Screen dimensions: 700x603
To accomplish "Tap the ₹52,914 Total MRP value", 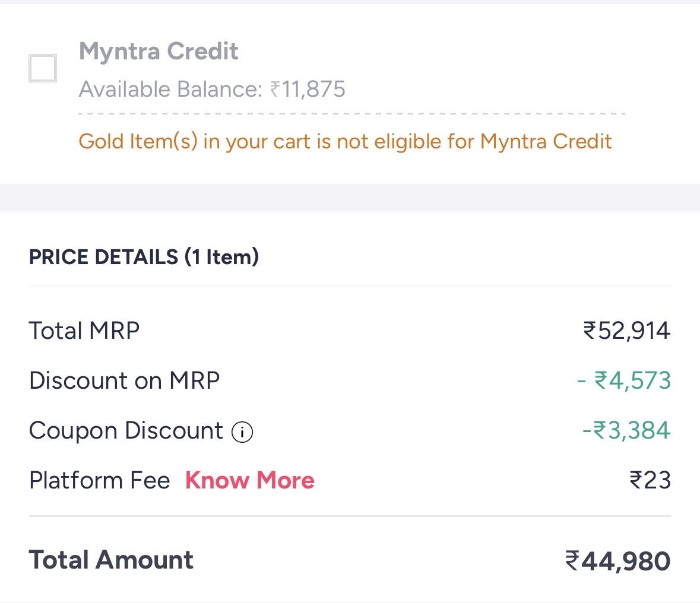I will [x=627, y=331].
